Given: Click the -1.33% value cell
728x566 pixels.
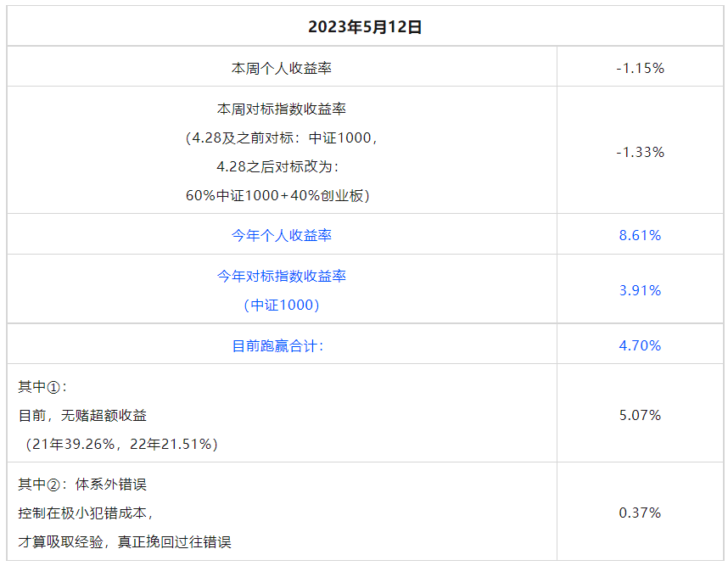Looking at the screenshot, I should [x=640, y=152].
